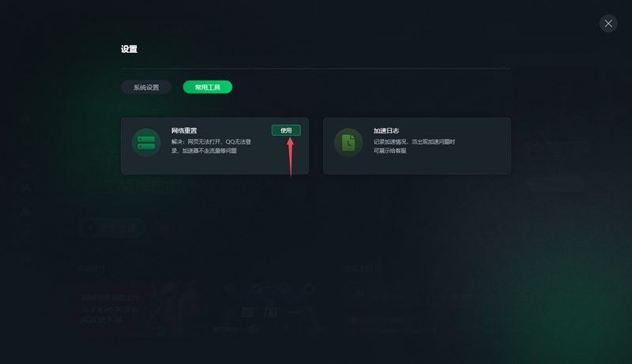Image resolution: width=632 pixels, height=364 pixels.
Task: Click the 使用 button for network reset
Action: click(286, 130)
